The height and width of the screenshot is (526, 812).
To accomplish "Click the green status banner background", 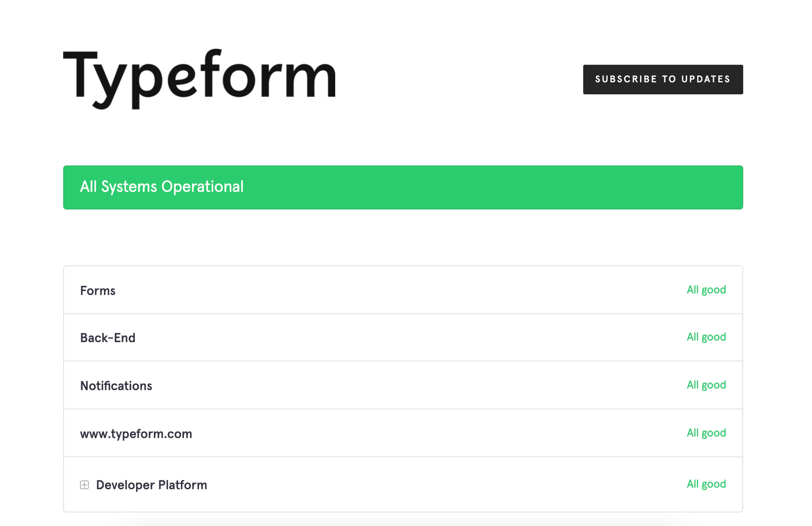I will pyautogui.click(x=478, y=187).
